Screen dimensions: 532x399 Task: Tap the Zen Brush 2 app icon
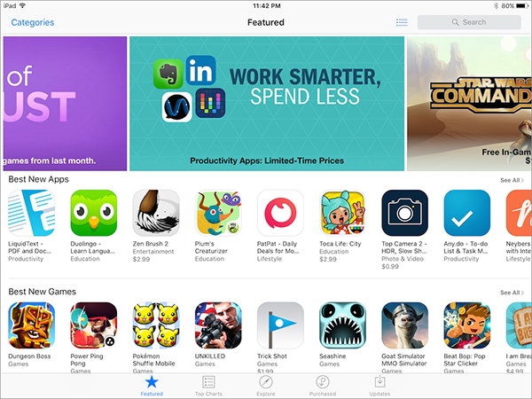tap(156, 213)
